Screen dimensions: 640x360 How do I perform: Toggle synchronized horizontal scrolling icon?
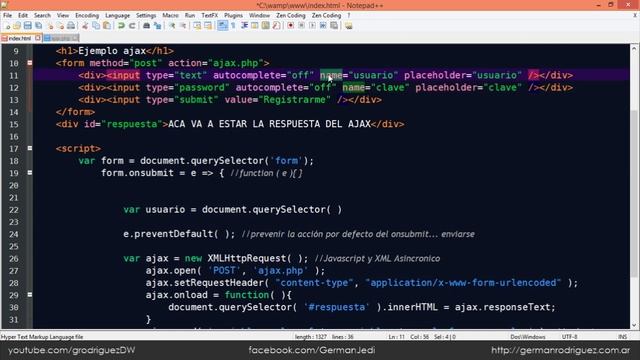tap(208, 26)
